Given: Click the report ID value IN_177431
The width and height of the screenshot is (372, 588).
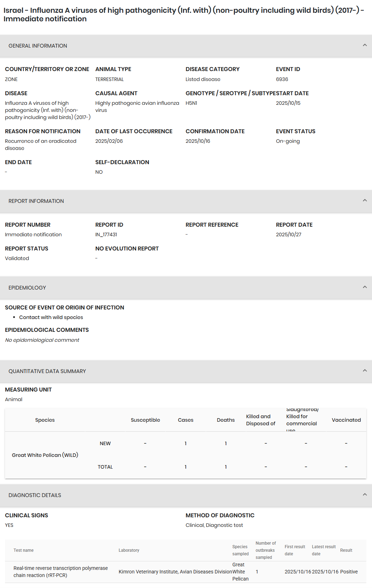Looking at the screenshot, I should pos(106,234).
